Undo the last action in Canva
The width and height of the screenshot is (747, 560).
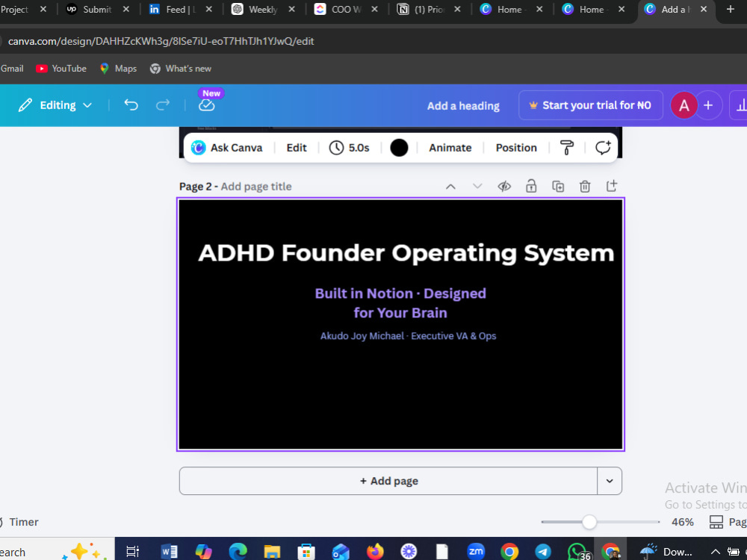131,105
